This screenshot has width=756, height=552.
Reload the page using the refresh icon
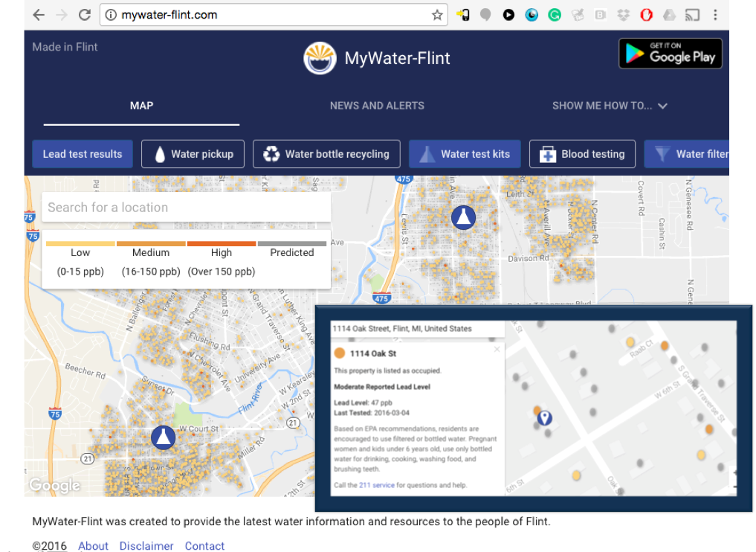[x=85, y=15]
